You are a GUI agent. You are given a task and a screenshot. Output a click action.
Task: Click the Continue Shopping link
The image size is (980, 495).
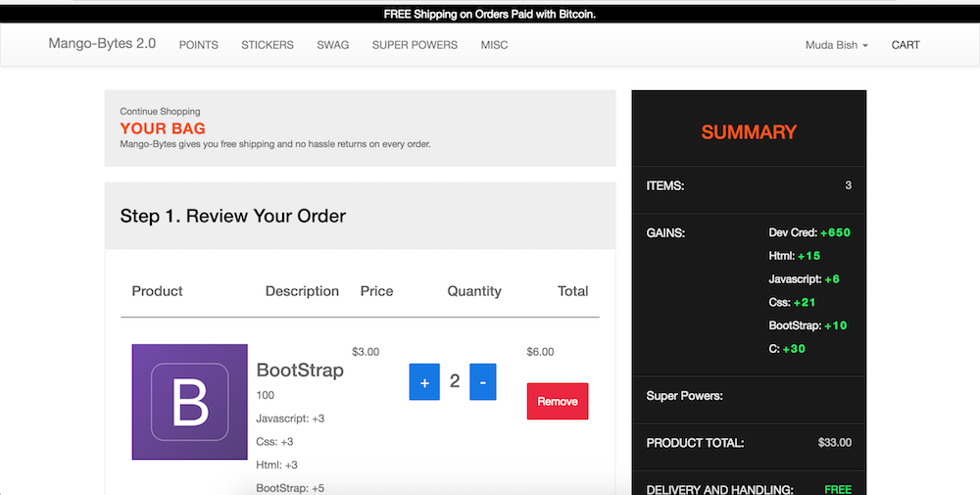[160, 111]
